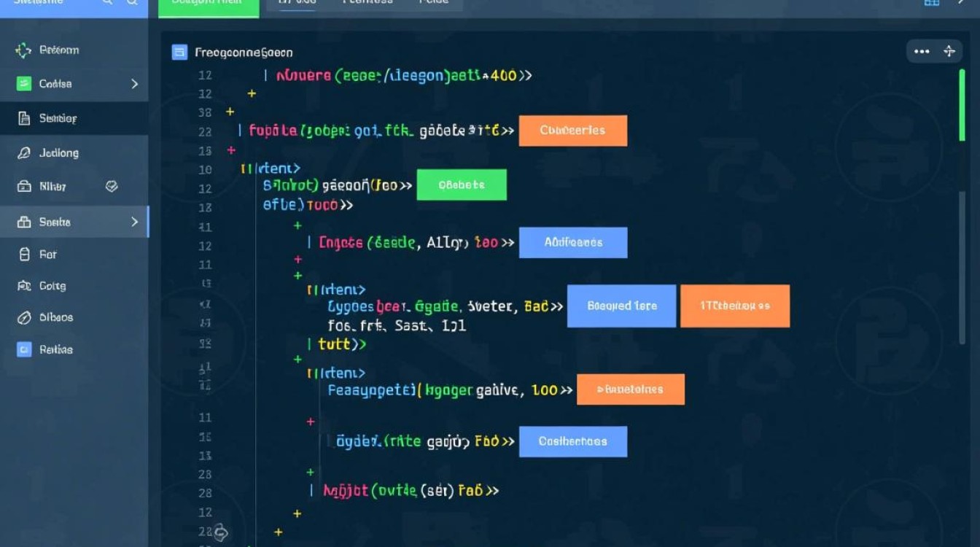Screen dimensions: 980x547
Task: Click the green plus marker under the first code line
Action: 252,93
